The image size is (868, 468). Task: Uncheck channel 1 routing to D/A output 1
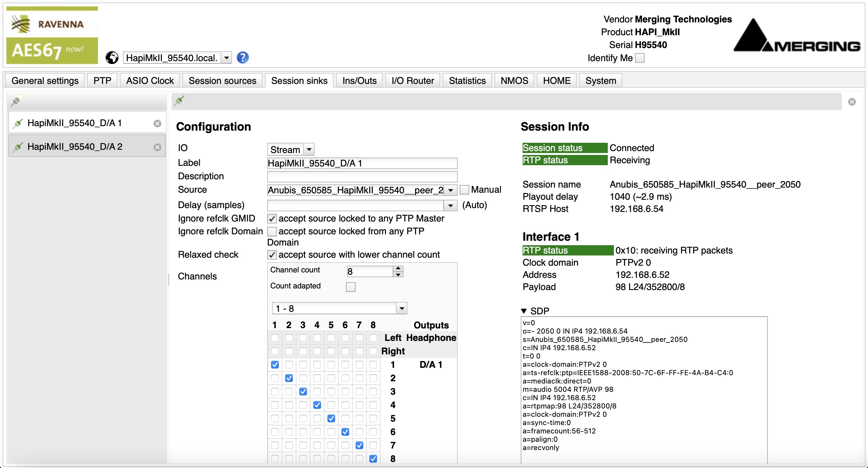[275, 365]
